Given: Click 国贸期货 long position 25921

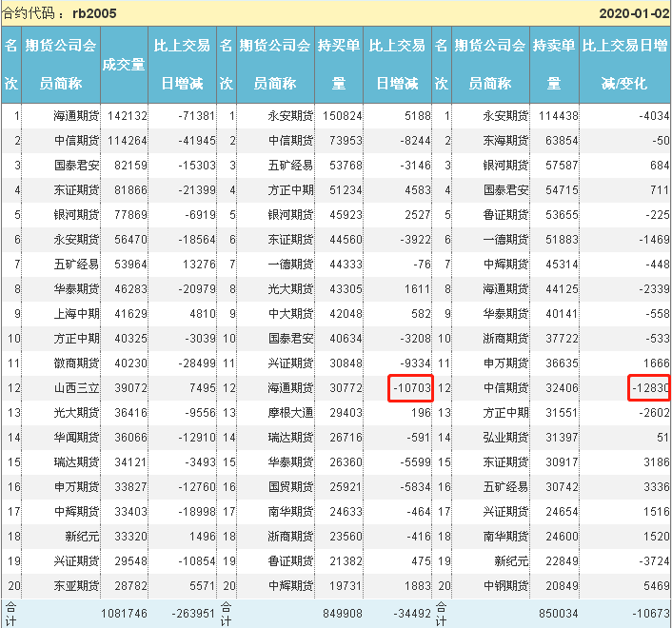Looking at the screenshot, I should (x=346, y=487).
